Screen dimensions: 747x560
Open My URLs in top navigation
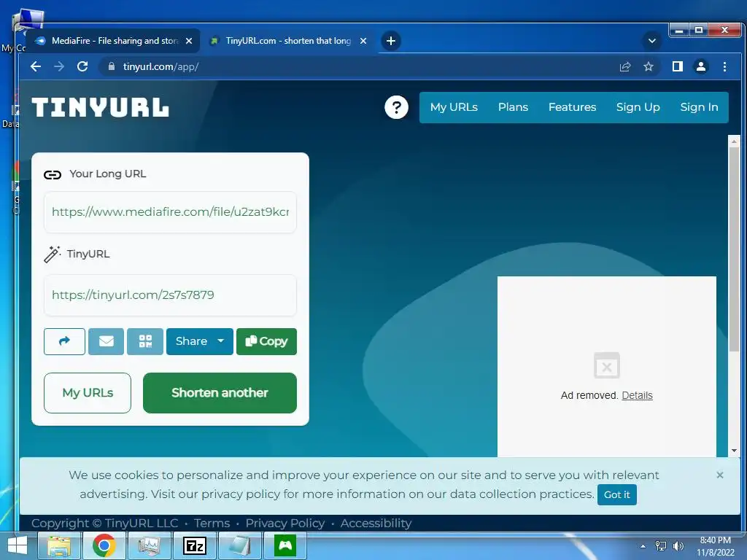454,107
